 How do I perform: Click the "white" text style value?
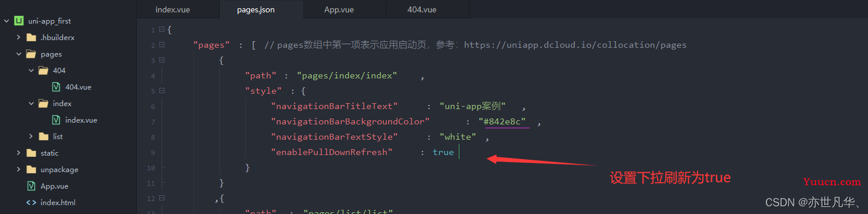pyautogui.click(x=458, y=137)
